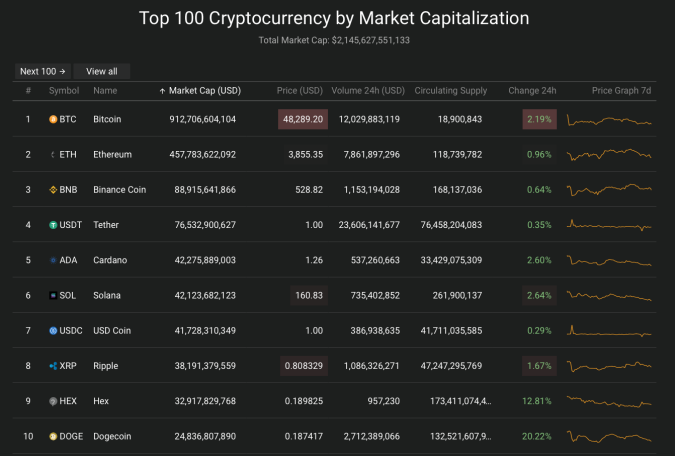Sort by Circulating Supply column header

pos(451,91)
